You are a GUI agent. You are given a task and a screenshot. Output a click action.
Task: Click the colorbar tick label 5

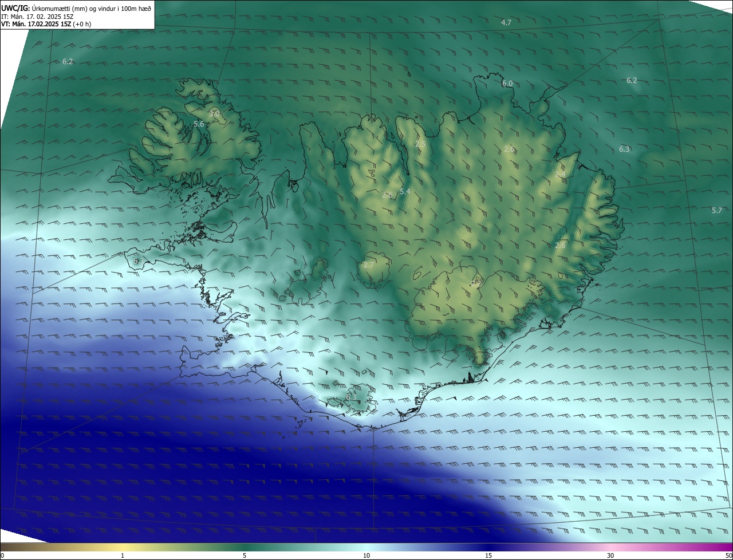[245, 555]
